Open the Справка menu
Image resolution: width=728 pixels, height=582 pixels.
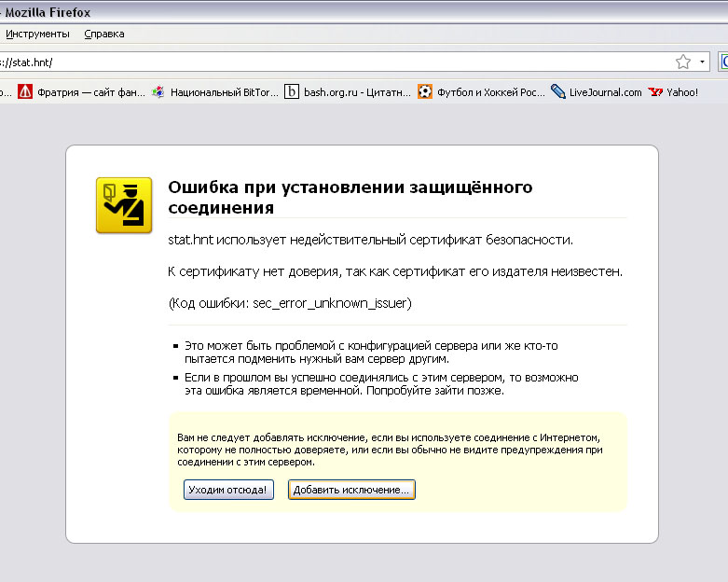(103, 34)
